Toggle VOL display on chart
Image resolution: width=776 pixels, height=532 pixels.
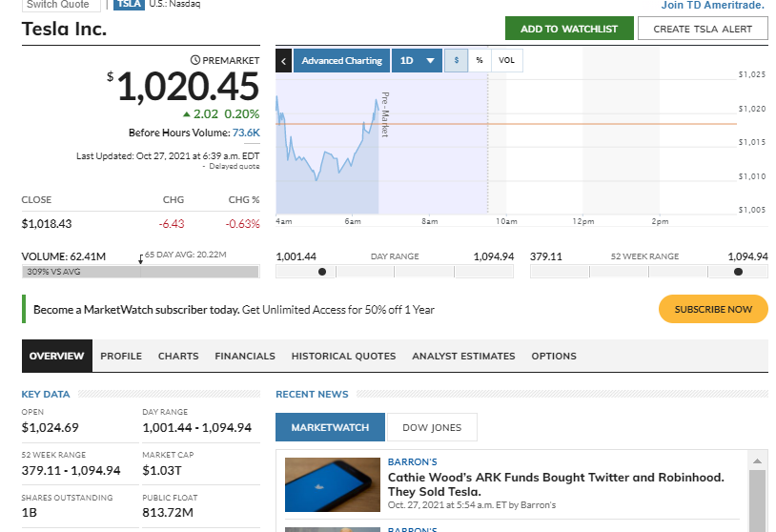507,60
